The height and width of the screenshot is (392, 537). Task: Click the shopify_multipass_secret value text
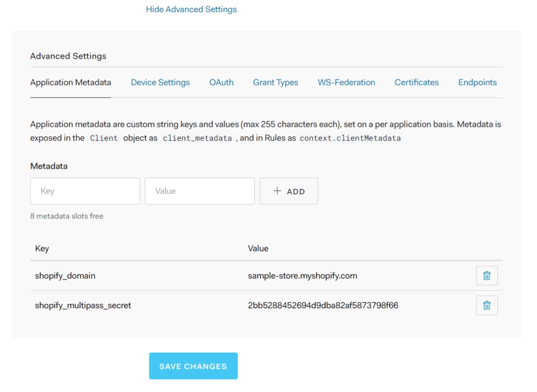coord(323,305)
